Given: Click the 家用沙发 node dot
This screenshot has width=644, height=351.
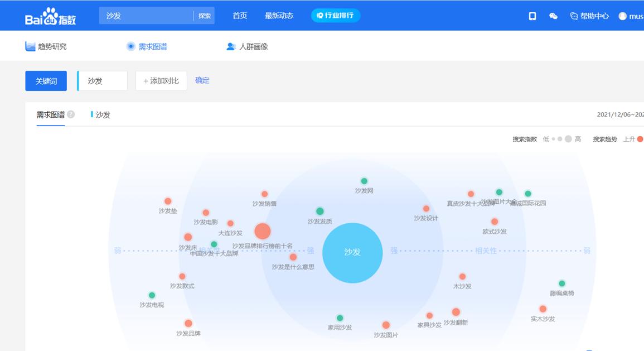Looking at the screenshot, I should tap(340, 318).
